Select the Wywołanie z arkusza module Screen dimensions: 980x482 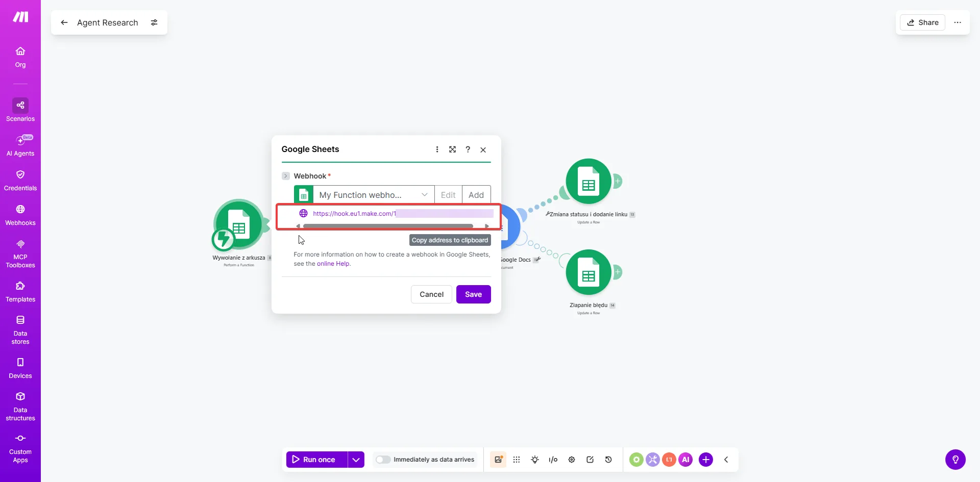click(239, 223)
